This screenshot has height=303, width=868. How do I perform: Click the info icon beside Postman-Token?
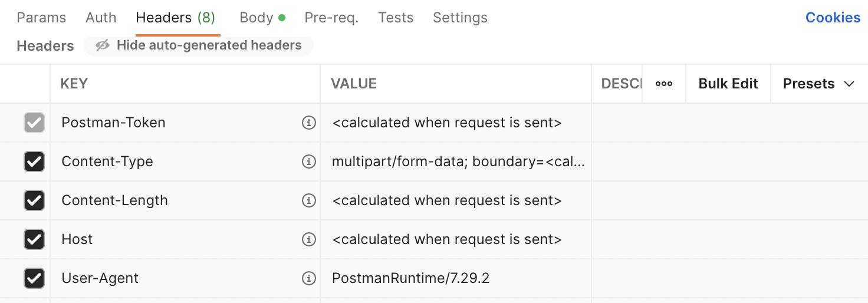coord(308,123)
